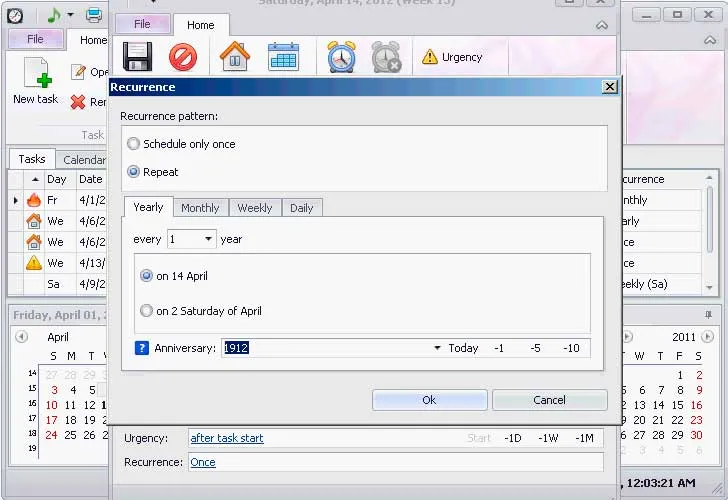
Task: Open the every year interval dropdown
Action: click(x=209, y=240)
